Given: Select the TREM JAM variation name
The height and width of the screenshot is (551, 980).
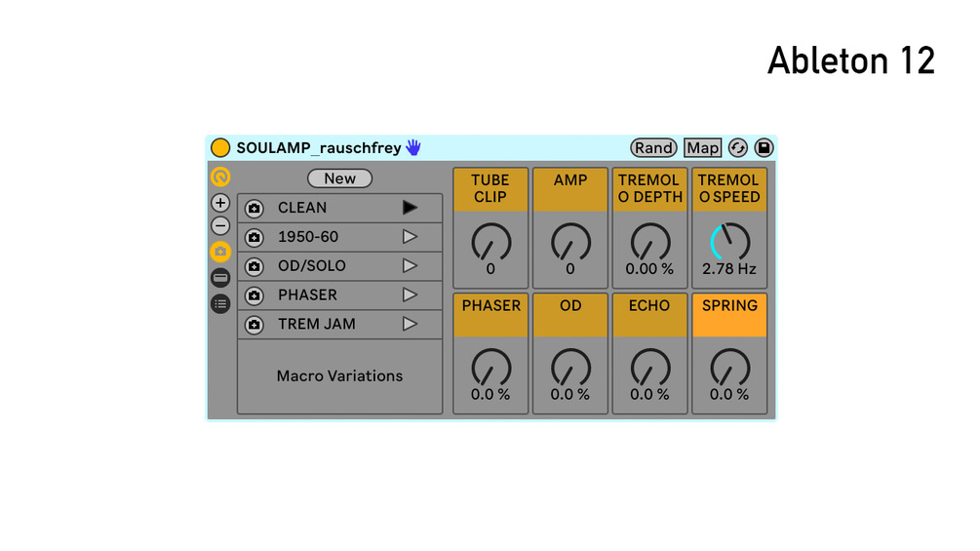Looking at the screenshot, I should tap(317, 324).
